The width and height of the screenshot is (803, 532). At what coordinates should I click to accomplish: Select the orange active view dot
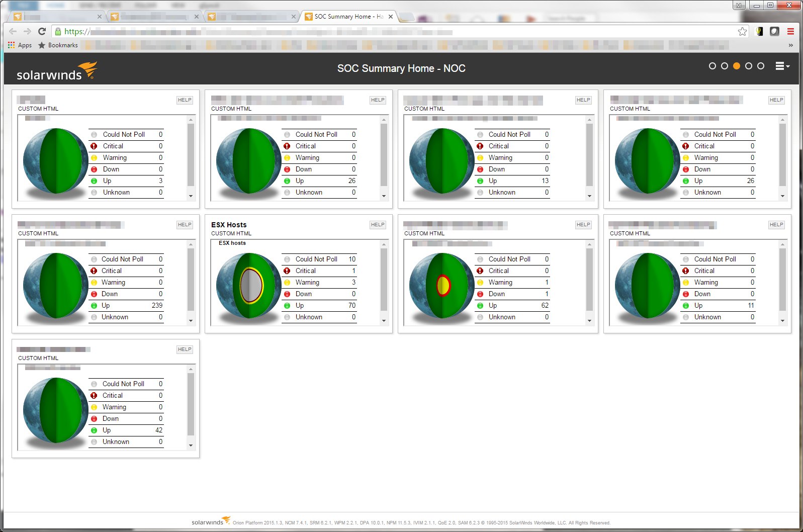[737, 66]
